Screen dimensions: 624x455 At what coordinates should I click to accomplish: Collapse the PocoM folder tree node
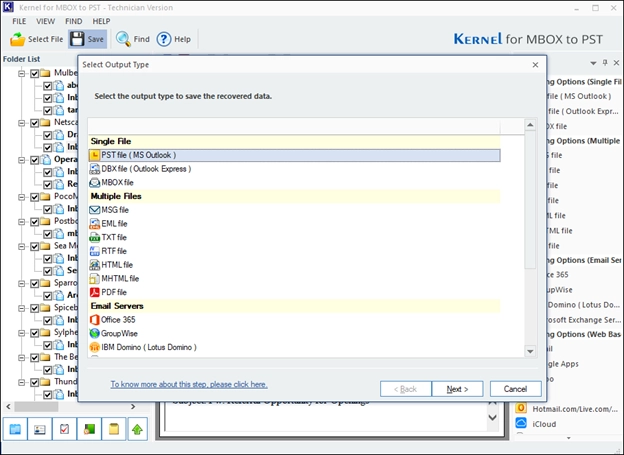tap(22, 197)
